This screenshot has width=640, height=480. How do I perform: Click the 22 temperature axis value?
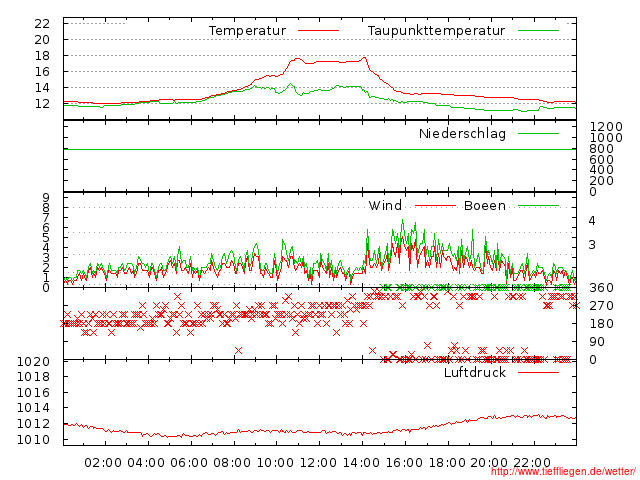pyautogui.click(x=42, y=24)
